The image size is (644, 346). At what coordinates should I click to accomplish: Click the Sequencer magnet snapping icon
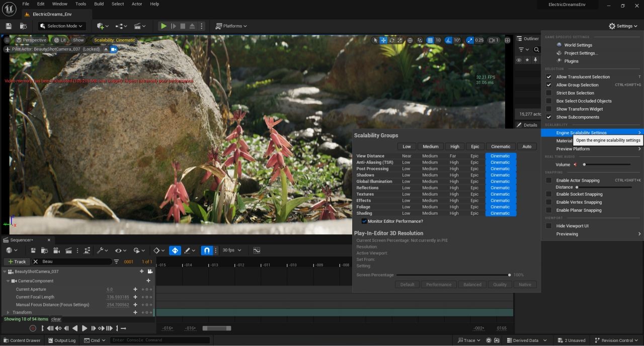coord(206,250)
